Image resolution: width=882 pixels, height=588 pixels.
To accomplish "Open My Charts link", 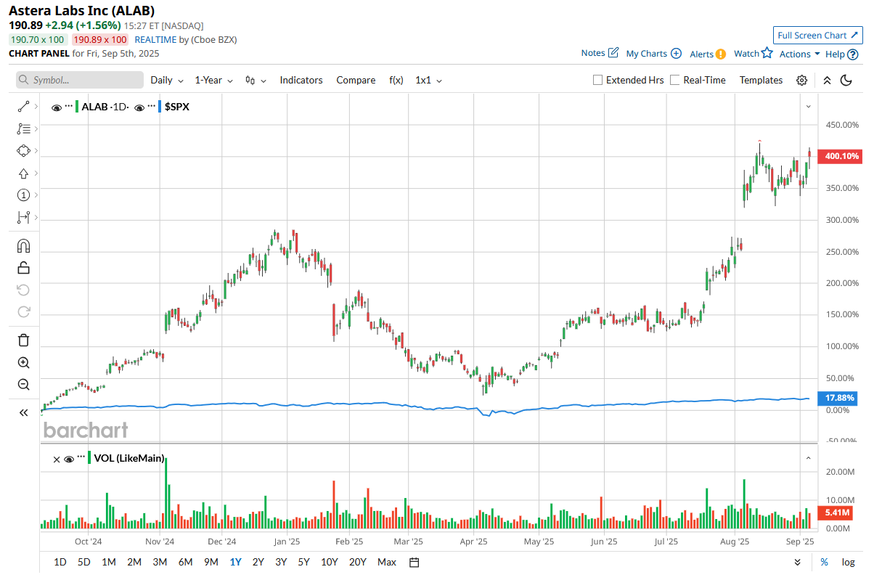I will pos(653,54).
